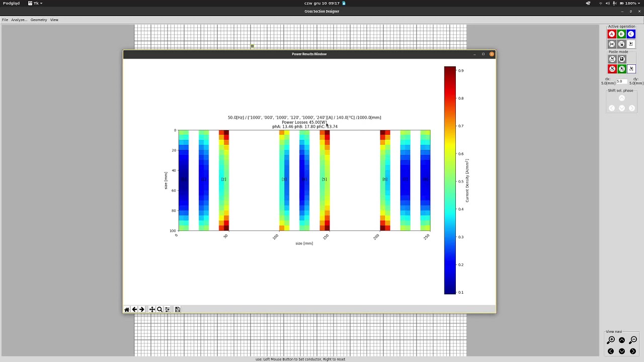Open the Tk application menu in top bar

tap(35, 3)
